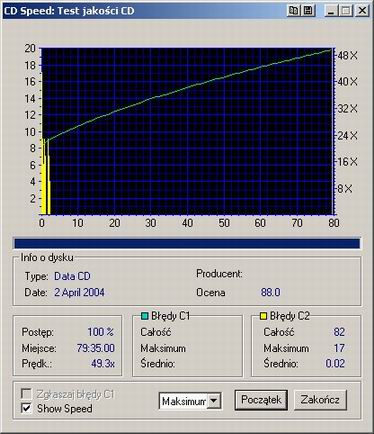This screenshot has width=374, height=434.
Task: Minimize the CD Speed window
Action: point(330,11)
